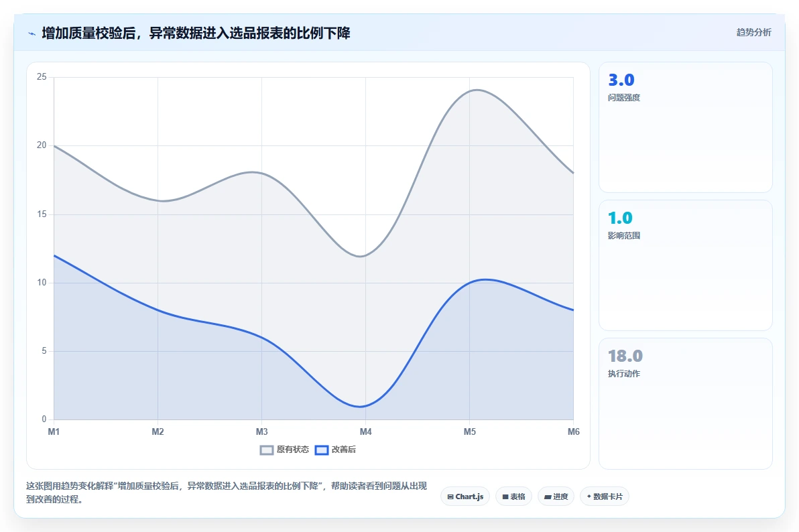
Task: Select the 3.0 问题强度 card
Action: (x=685, y=127)
